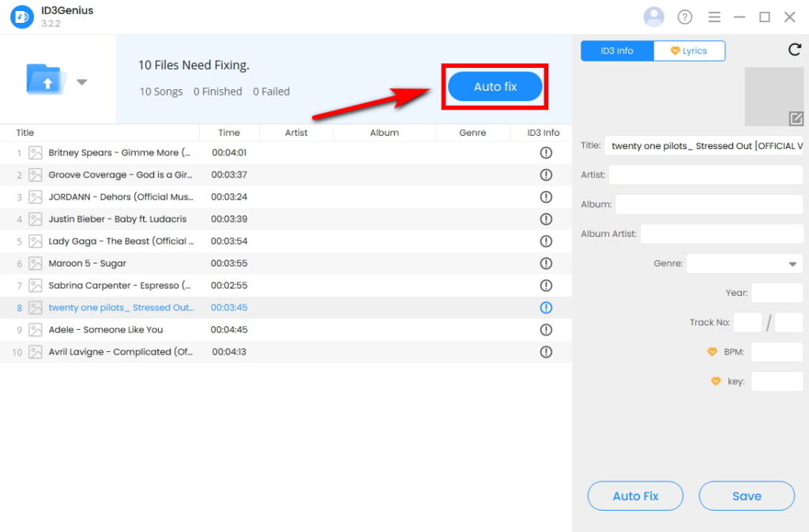Select the ID3 Info tab

(x=616, y=51)
